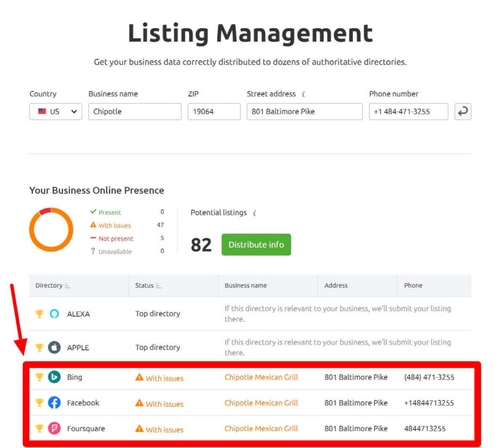Image resolution: width=498 pixels, height=448 pixels.
Task: Open Chipotle Mexican Grill link on Bing
Action: pos(261,377)
